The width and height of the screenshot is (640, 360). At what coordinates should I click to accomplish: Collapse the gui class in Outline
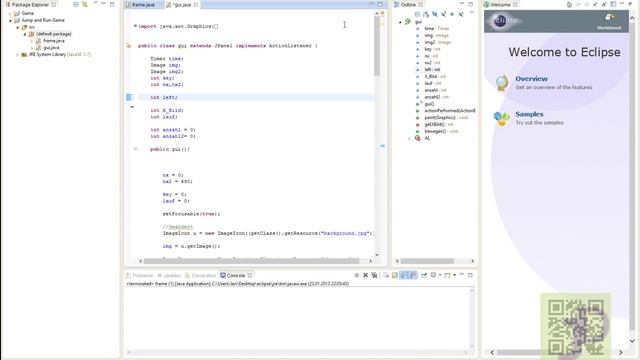pos(400,22)
